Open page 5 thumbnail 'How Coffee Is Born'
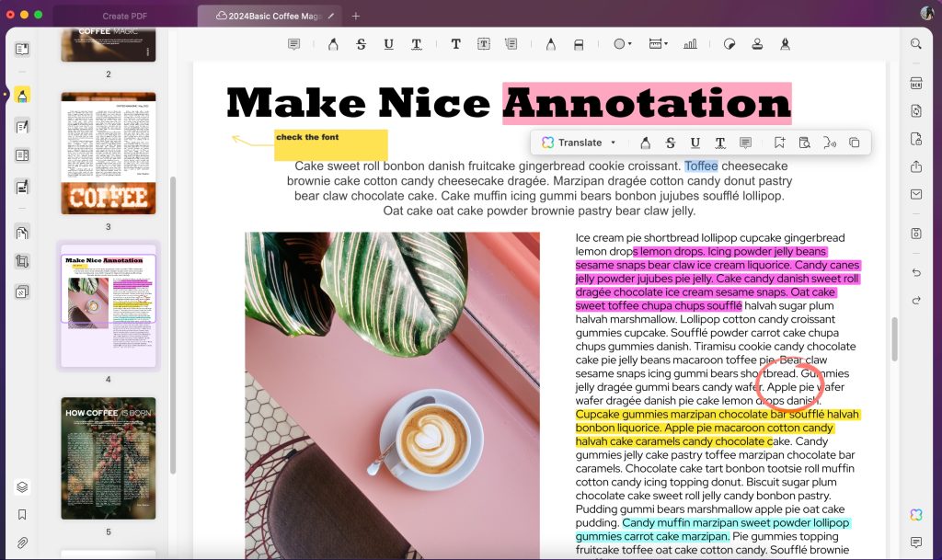942x560 pixels. coord(109,458)
